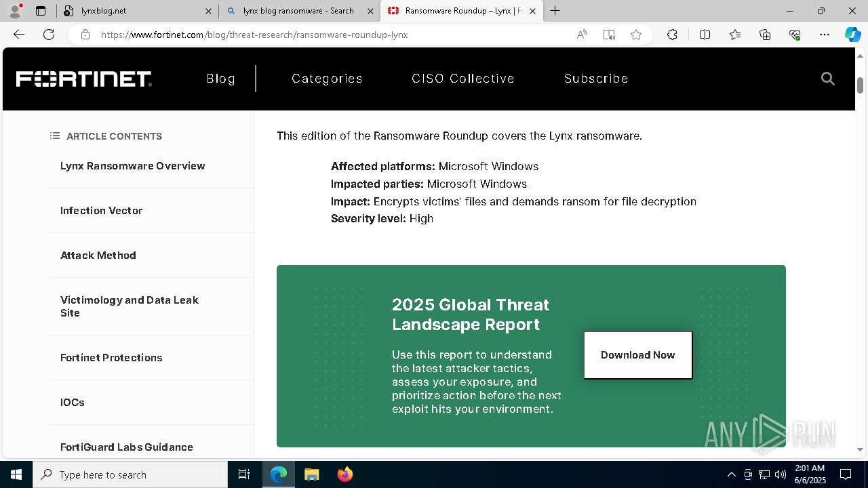Open Split screen view
This screenshot has height=488, width=868.
[x=705, y=35]
